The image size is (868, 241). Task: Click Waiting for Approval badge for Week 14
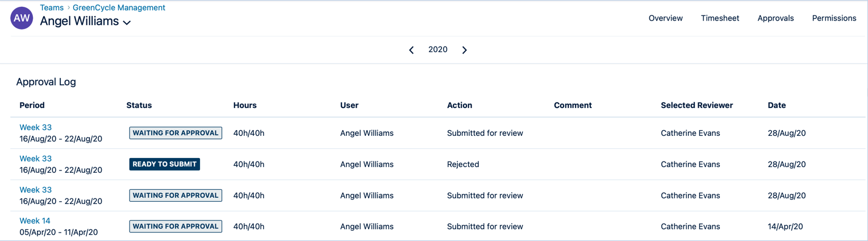pyautogui.click(x=176, y=226)
